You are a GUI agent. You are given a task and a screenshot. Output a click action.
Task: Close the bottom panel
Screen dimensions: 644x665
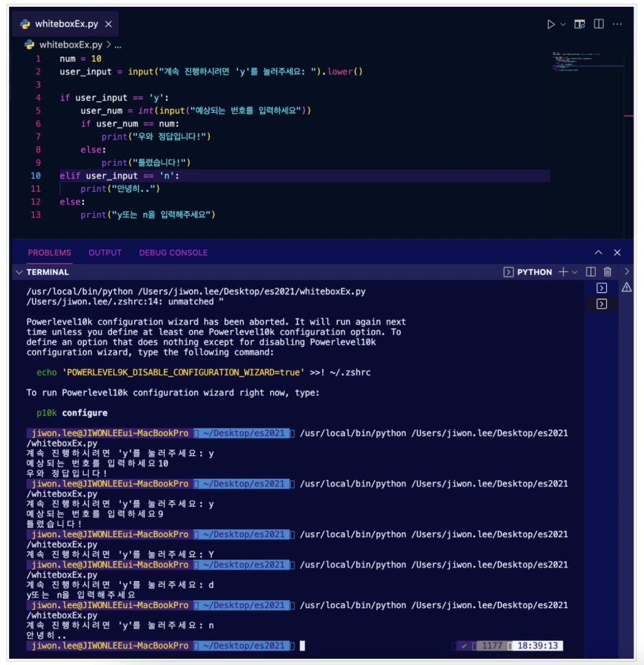pos(617,252)
